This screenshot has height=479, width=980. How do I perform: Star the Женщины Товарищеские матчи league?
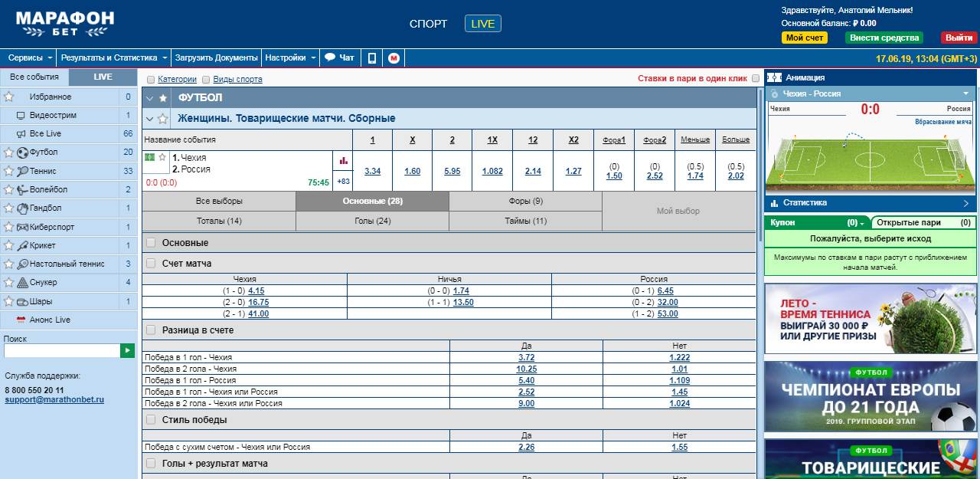163,119
